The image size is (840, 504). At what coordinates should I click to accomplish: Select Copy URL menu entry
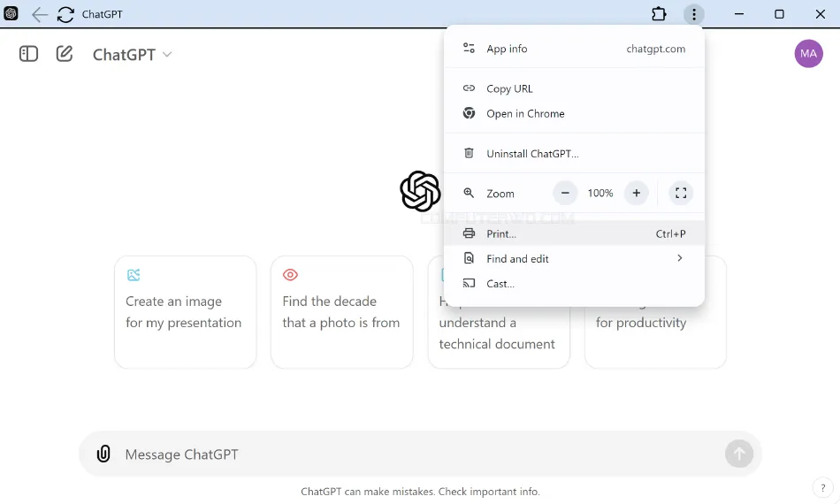pyautogui.click(x=574, y=88)
